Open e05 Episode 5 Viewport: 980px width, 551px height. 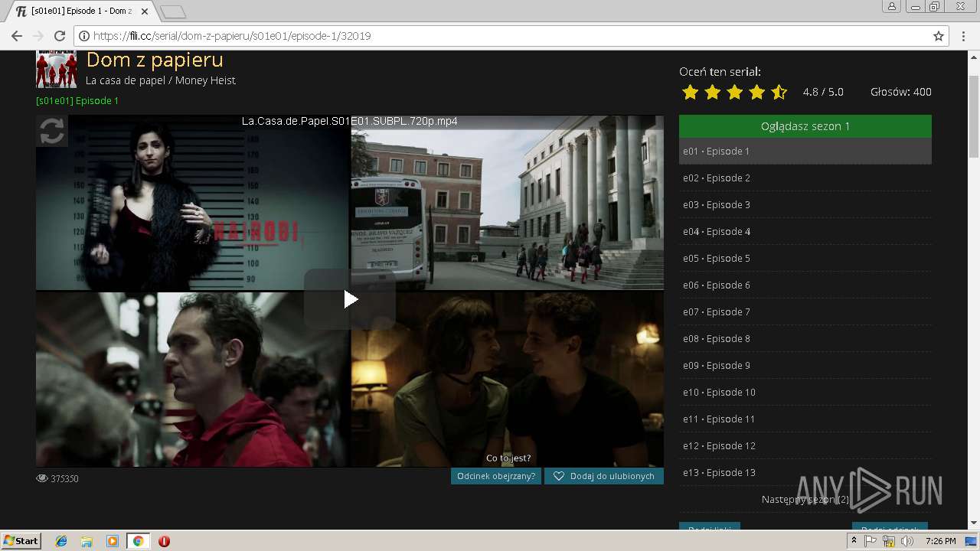[x=805, y=258]
